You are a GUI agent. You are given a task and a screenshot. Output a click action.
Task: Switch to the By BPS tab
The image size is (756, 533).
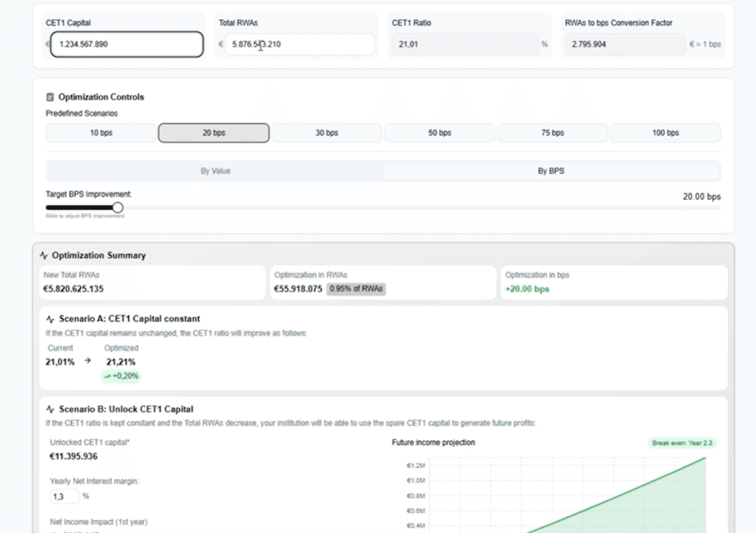(550, 172)
